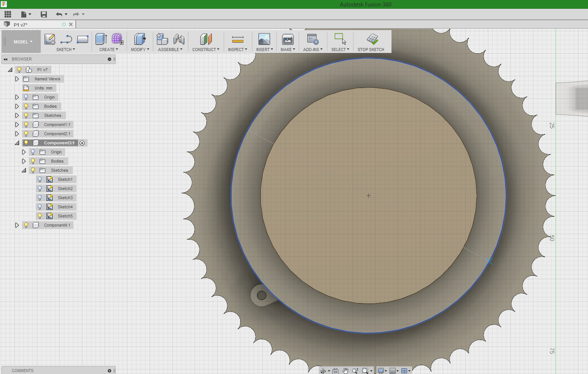The height and width of the screenshot is (374, 588).
Task: Click the Add-Ins scripts icon
Action: pyautogui.click(x=313, y=39)
